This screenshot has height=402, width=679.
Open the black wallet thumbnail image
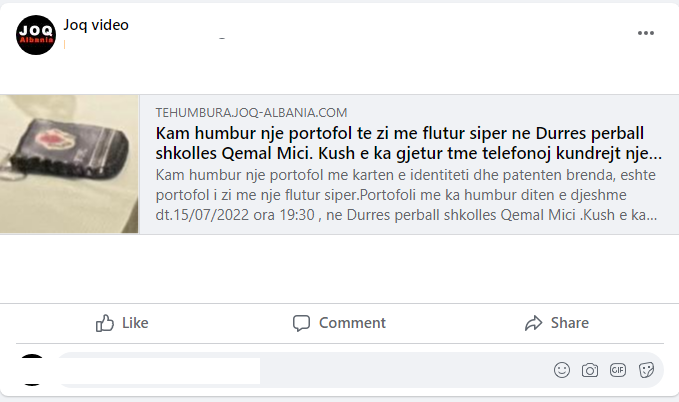69,164
